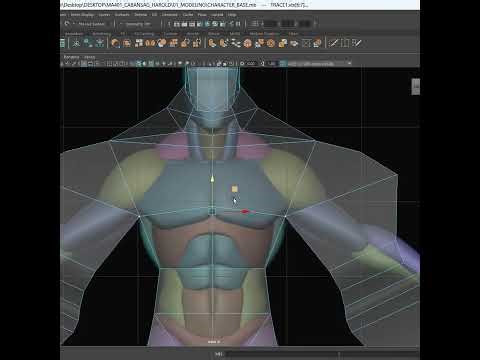Switch to the FX Caching shelf tab
This screenshot has width=480, height=360.
tap(144, 34)
